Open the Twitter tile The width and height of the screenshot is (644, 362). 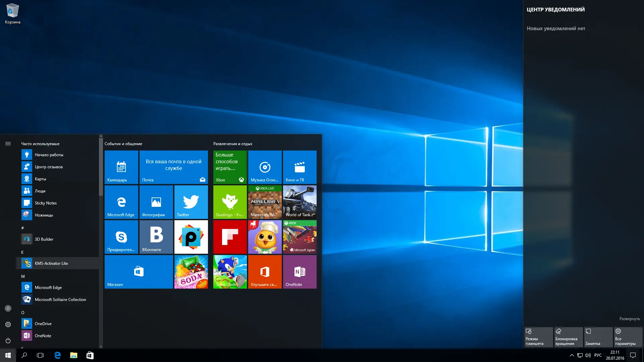191,202
